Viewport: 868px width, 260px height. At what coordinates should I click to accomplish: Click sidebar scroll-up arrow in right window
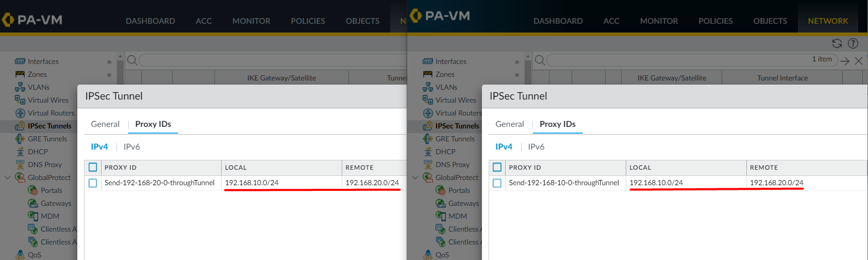point(528,56)
